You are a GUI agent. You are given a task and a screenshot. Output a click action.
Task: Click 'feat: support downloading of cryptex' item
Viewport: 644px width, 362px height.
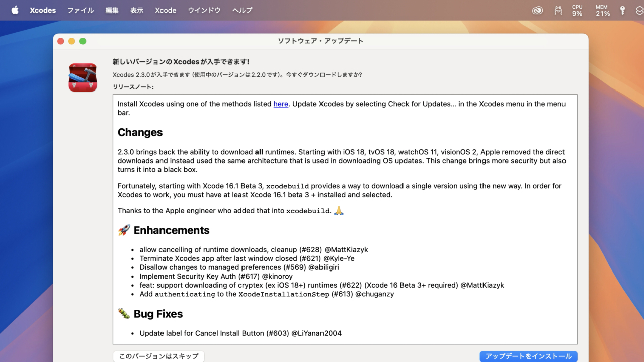(322, 285)
